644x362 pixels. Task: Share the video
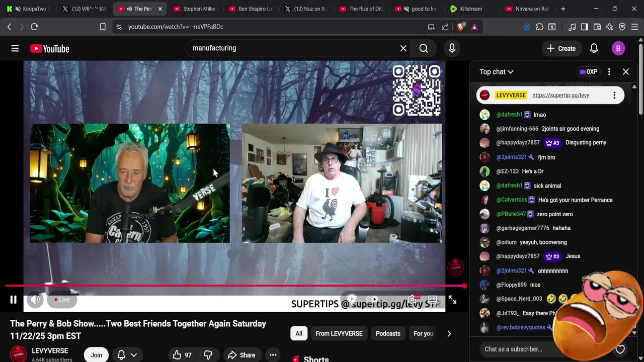tap(242, 355)
